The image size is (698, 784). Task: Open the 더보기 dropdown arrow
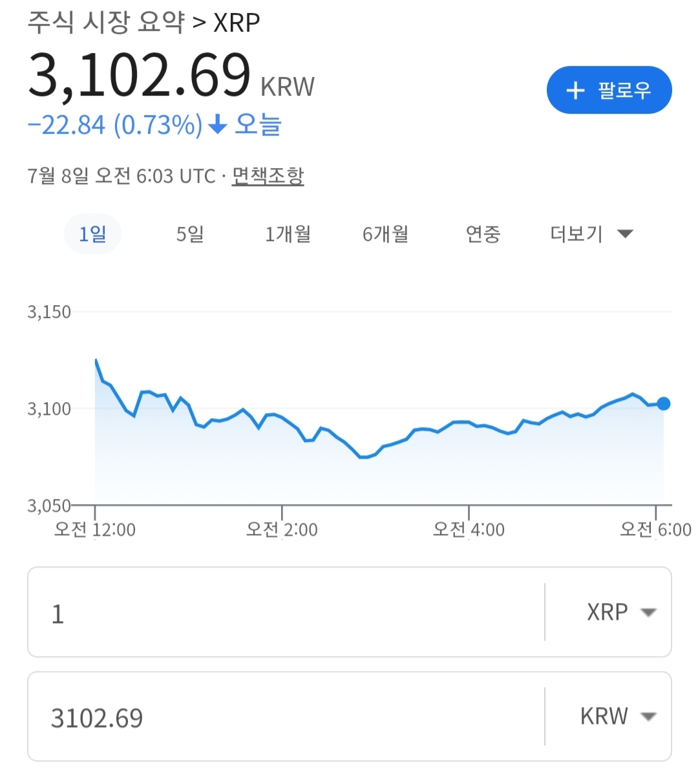(625, 233)
